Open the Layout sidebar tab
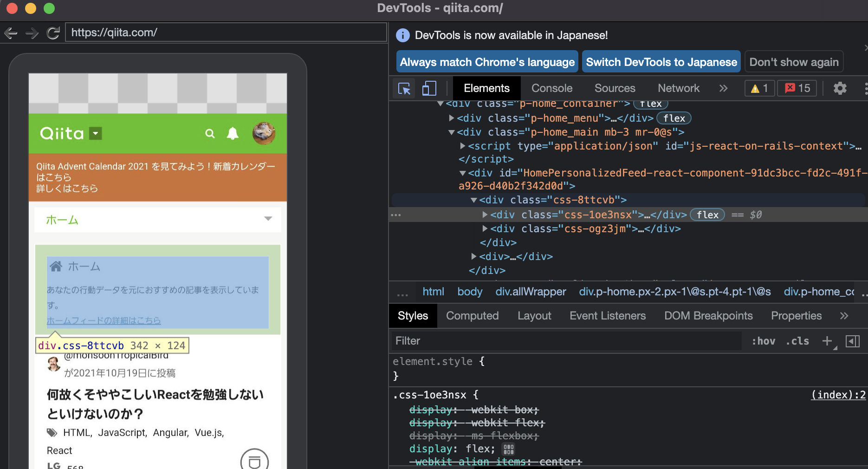Screen dimensions: 868x469 (534, 316)
